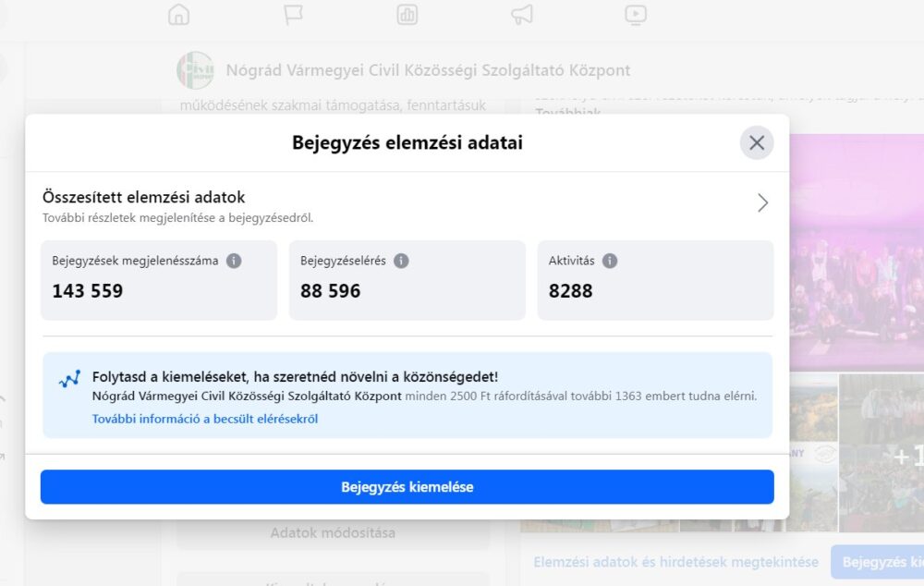Expand Összesített elemzési adatok with the chevron arrow
The image size is (924, 586).
pos(762,203)
